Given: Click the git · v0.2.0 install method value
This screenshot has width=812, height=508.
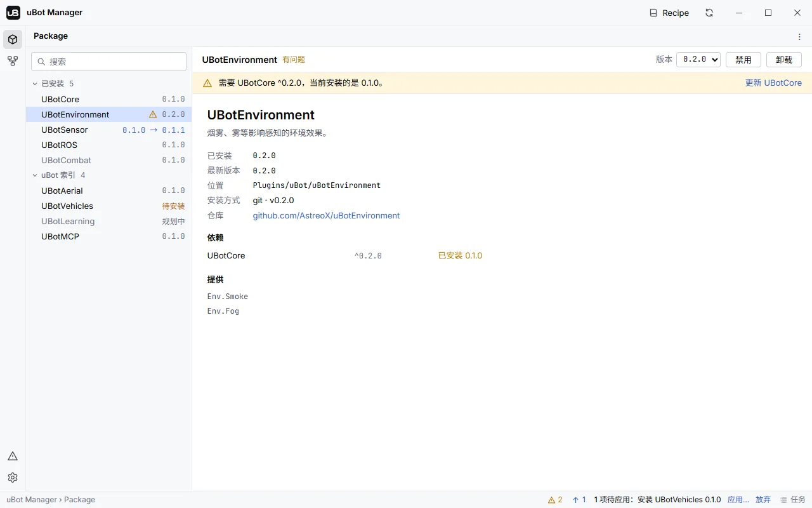Looking at the screenshot, I should pos(273,201).
